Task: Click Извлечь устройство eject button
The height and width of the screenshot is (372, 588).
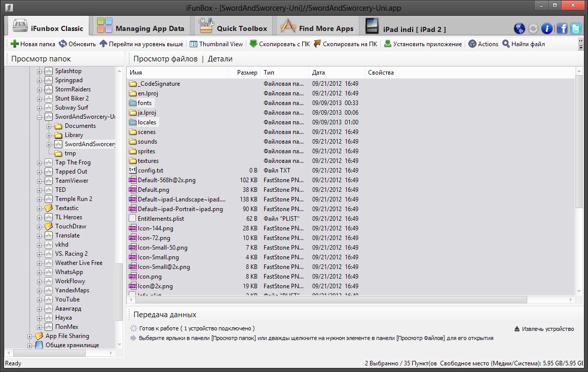Action: (x=544, y=329)
